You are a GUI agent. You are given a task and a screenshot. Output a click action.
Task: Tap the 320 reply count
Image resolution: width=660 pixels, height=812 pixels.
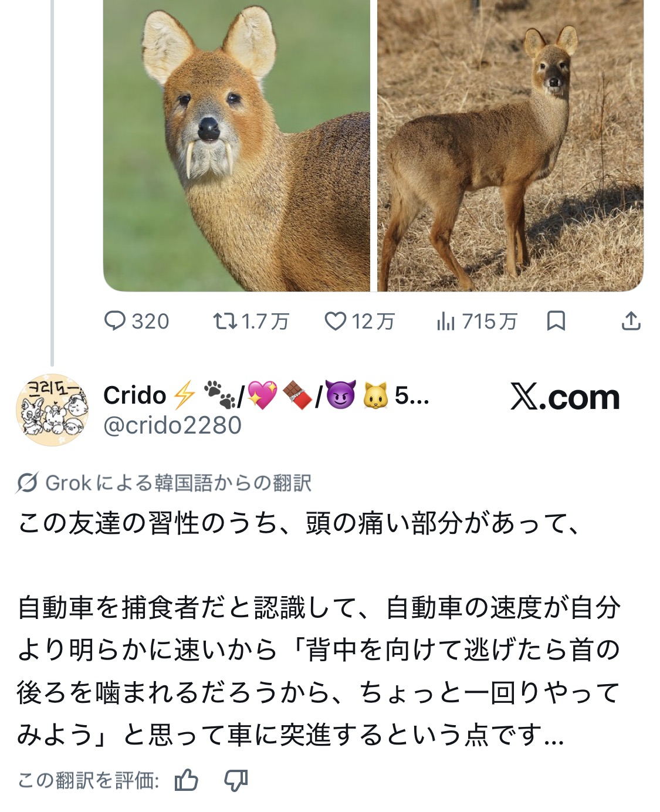pyautogui.click(x=150, y=322)
